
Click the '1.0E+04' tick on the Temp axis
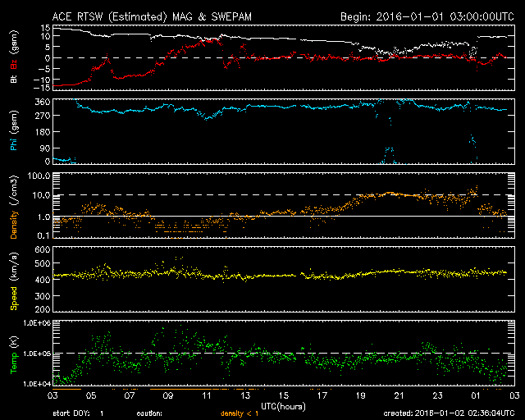pyautogui.click(x=37, y=384)
